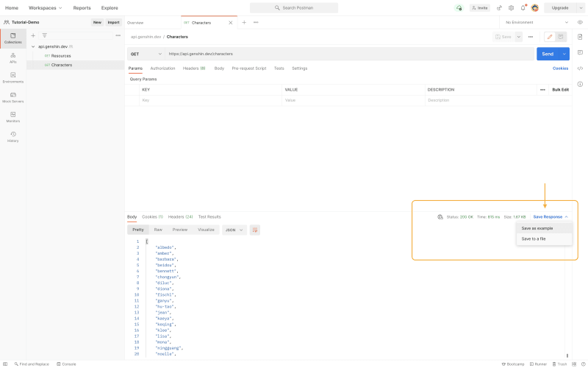Screen dimensions: 588x368
Task: Open the request info icon in the right sidebar
Action: (x=580, y=84)
